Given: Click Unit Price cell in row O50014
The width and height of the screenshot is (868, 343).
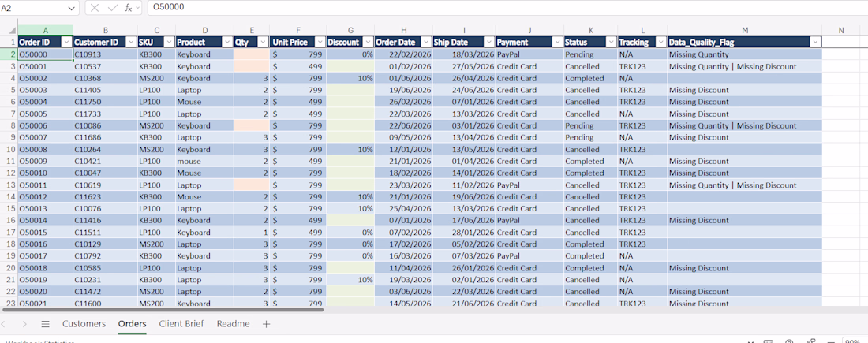Looking at the screenshot, I should point(298,220).
